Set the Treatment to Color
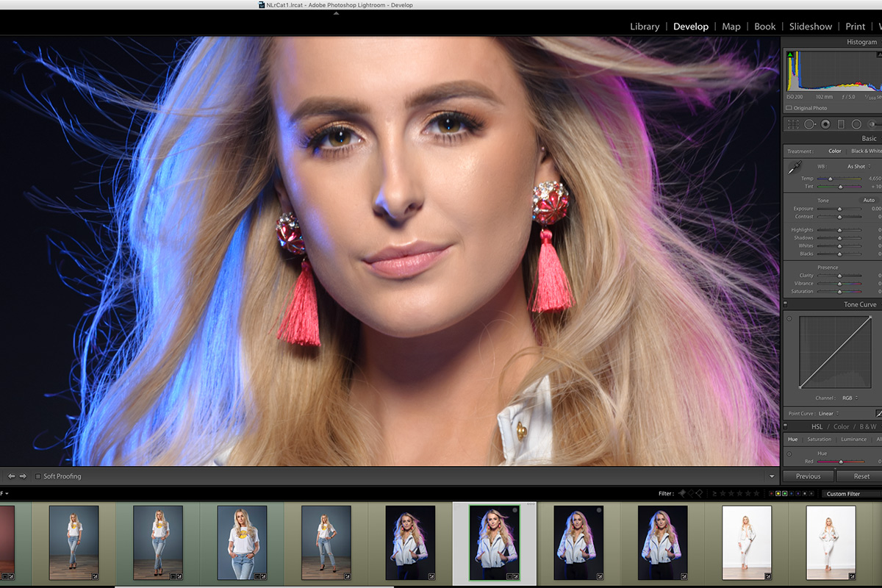 pyautogui.click(x=835, y=151)
